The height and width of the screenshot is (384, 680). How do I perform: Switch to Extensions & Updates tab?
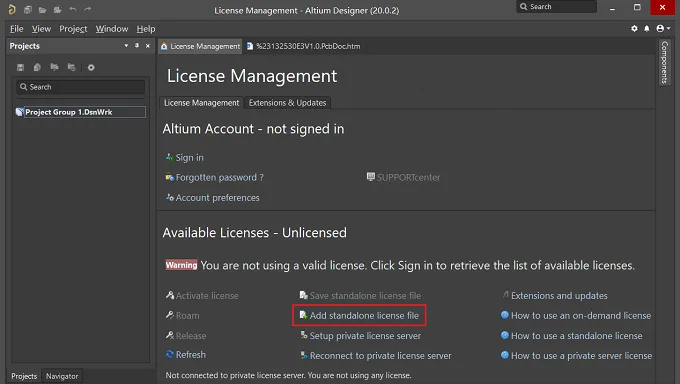coord(287,103)
